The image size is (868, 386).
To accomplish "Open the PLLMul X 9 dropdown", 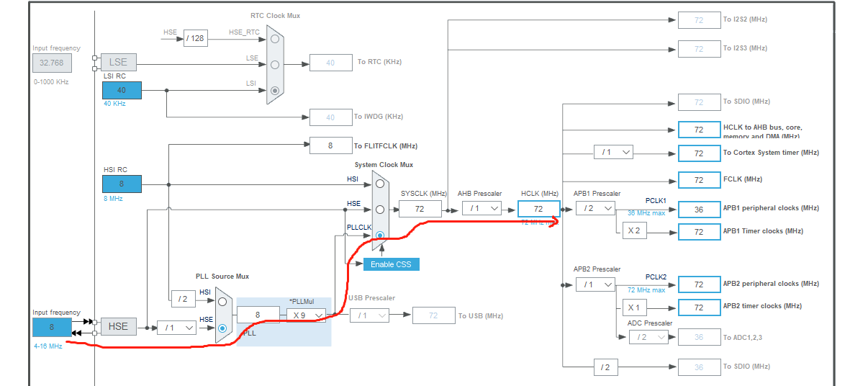I will [306, 315].
